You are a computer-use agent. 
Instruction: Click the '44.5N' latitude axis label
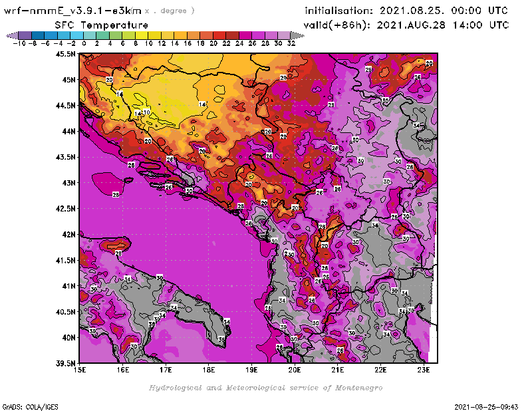tap(65, 106)
